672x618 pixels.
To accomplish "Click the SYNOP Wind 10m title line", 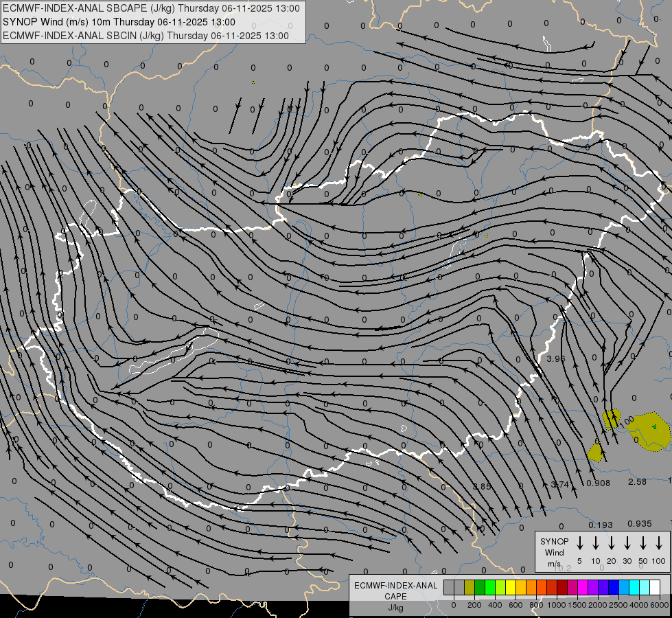I will pyautogui.click(x=119, y=22).
